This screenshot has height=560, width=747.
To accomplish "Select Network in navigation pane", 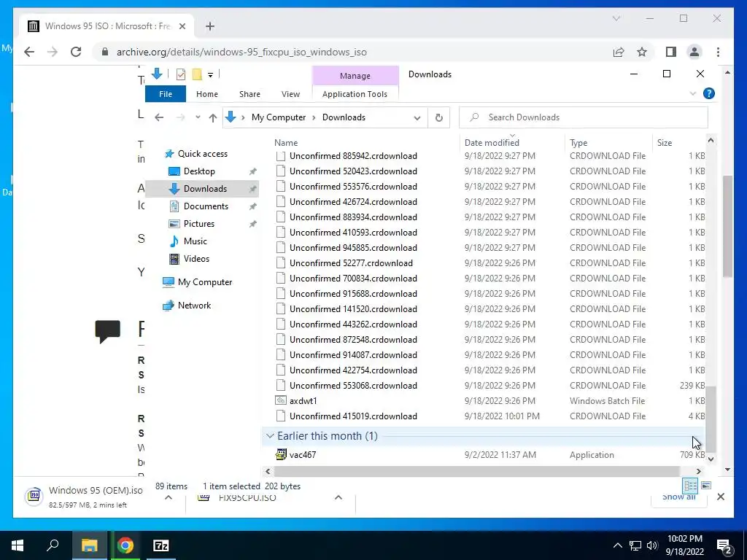I will [x=194, y=306].
